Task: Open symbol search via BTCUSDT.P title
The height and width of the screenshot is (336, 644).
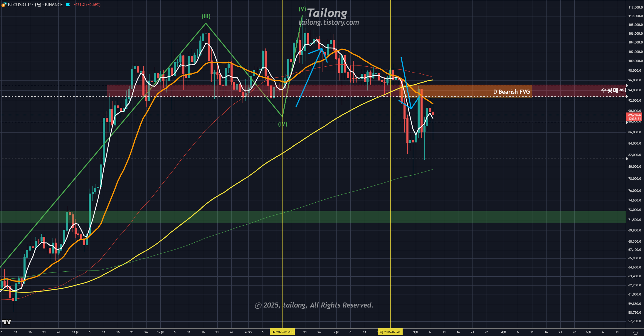Action: 19,5
